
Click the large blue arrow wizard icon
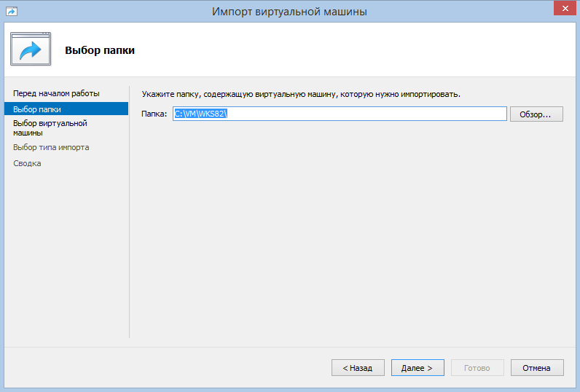click(x=31, y=50)
